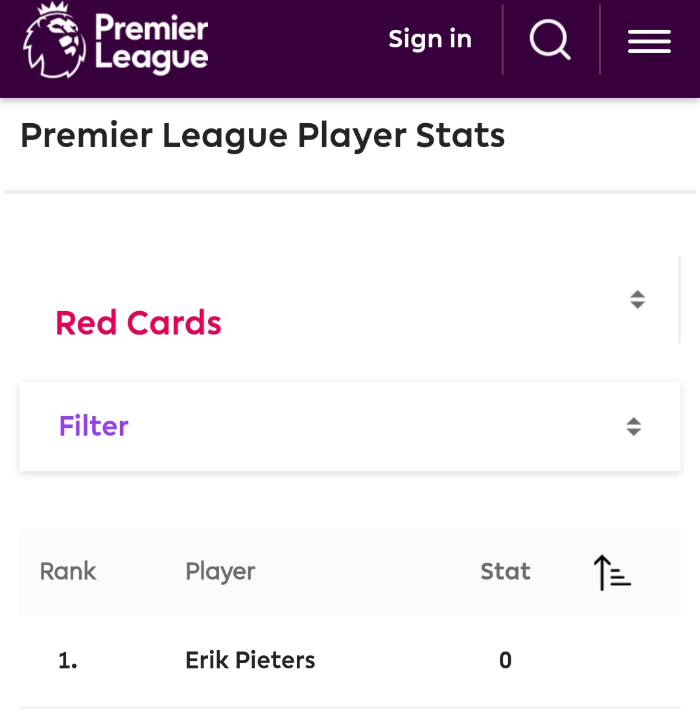This screenshot has height=728, width=700.
Task: Click the Rank column header
Action: pyautogui.click(x=68, y=572)
